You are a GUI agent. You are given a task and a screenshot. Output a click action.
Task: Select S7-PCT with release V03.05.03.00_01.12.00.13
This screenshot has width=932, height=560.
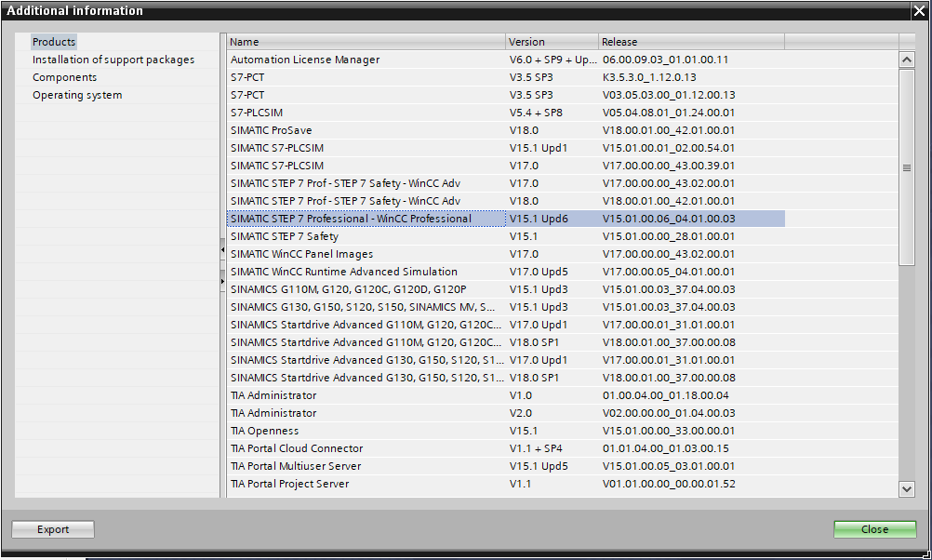click(506, 95)
